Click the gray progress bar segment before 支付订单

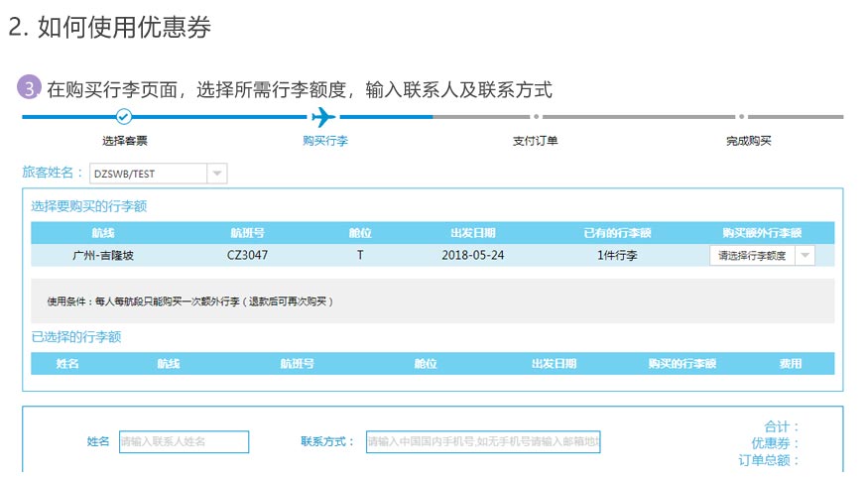pyautogui.click(x=482, y=117)
